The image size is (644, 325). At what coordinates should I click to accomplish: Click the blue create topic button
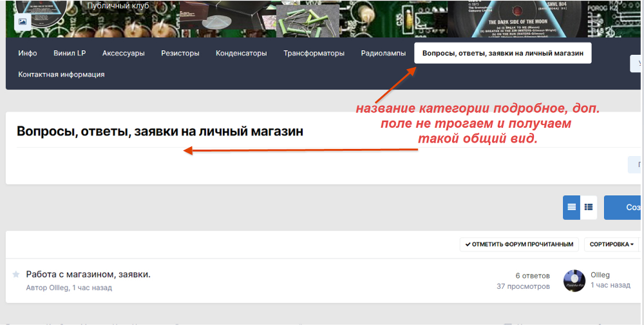pos(623,207)
